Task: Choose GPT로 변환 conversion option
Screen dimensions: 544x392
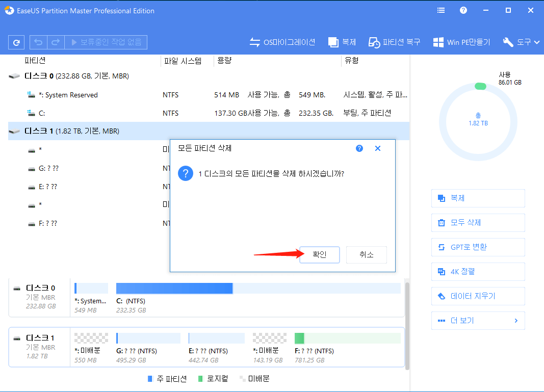Action: click(x=478, y=247)
